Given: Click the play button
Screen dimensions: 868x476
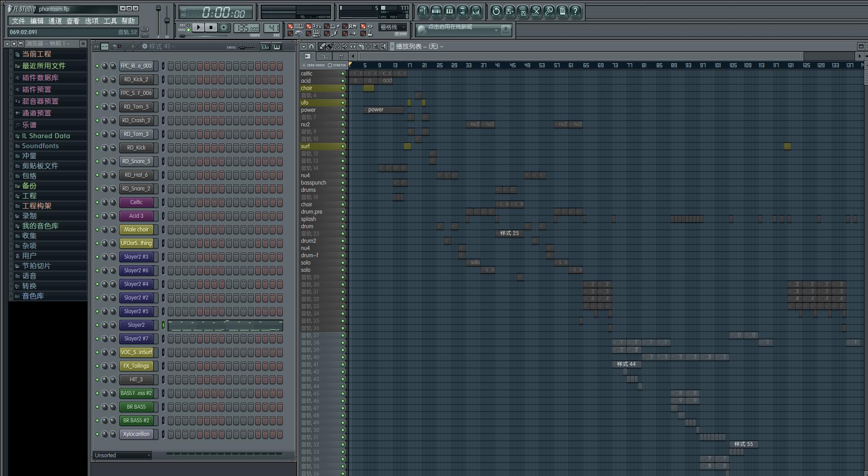Looking at the screenshot, I should pyautogui.click(x=198, y=27).
